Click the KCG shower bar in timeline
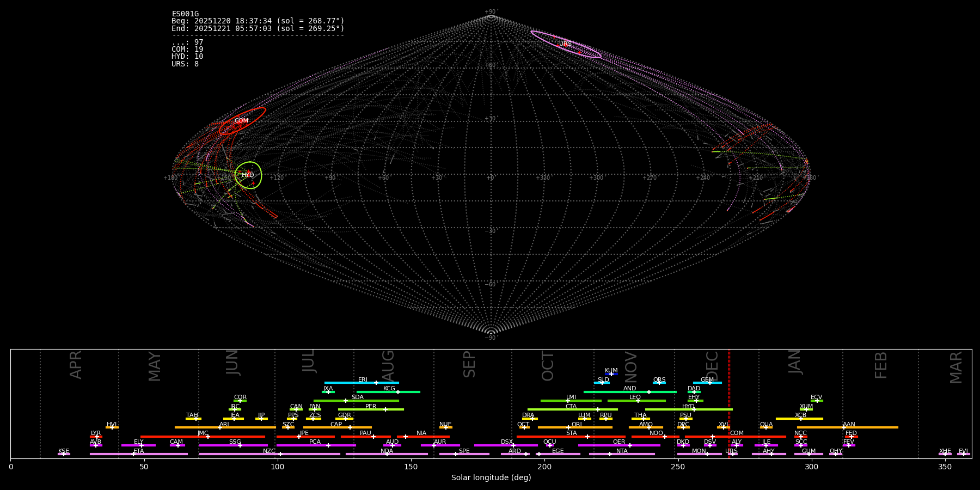The height and width of the screenshot is (490, 980). pyautogui.click(x=388, y=391)
